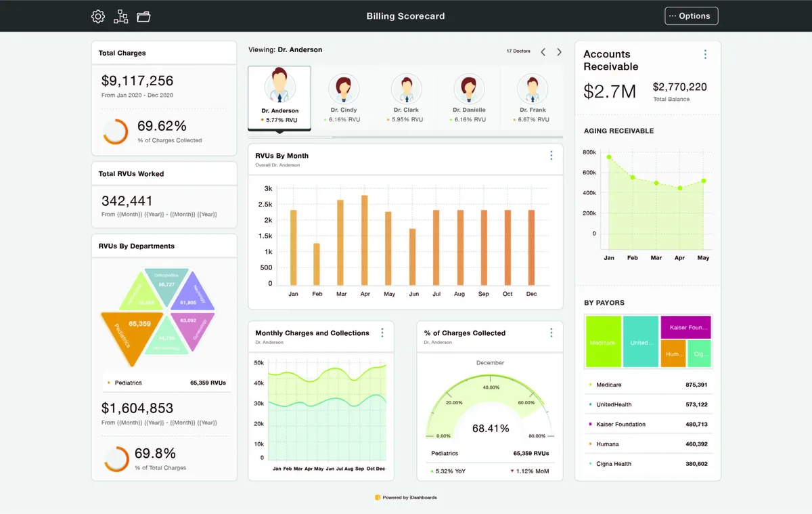Viewport: 812px width, 514px height.
Task: Click the Kaiser Foun... treemap tile
Action: [685, 327]
